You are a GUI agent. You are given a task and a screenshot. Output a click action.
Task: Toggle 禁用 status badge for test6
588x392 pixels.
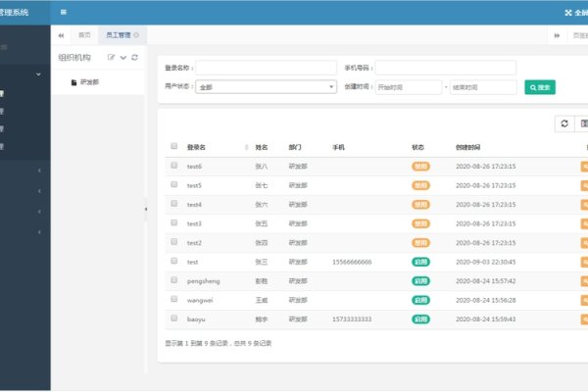pos(420,167)
